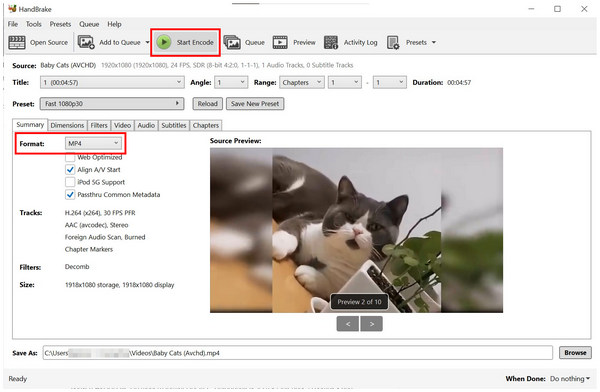Image resolution: width=600 pixels, height=392 pixels.
Task: Click the 1918x1080 storage size text
Action: [x=119, y=285]
